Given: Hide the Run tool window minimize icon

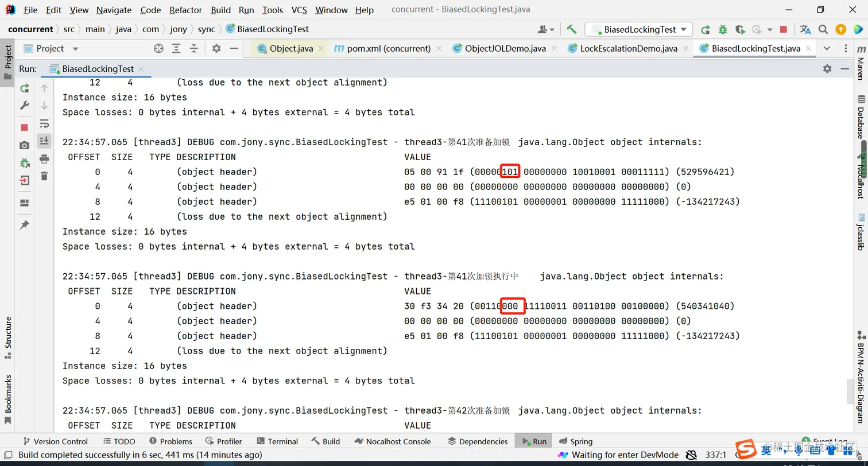Looking at the screenshot, I should tap(844, 68).
